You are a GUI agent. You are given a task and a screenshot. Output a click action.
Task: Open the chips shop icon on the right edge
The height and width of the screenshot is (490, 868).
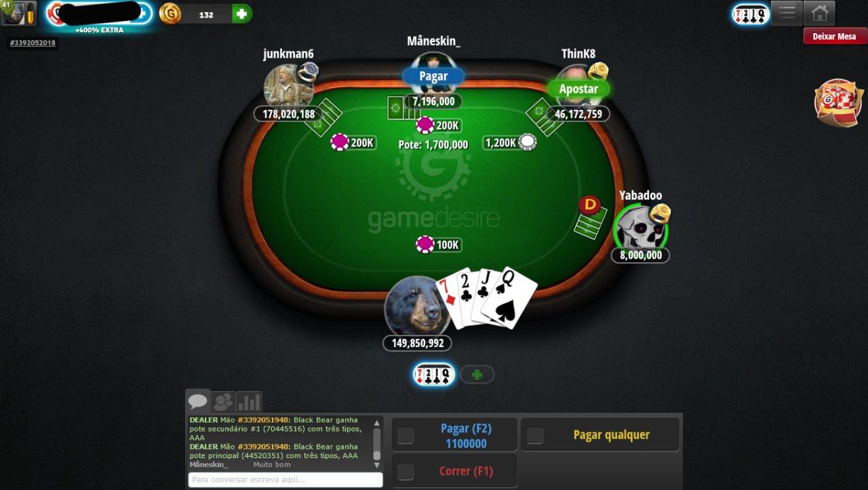838,102
